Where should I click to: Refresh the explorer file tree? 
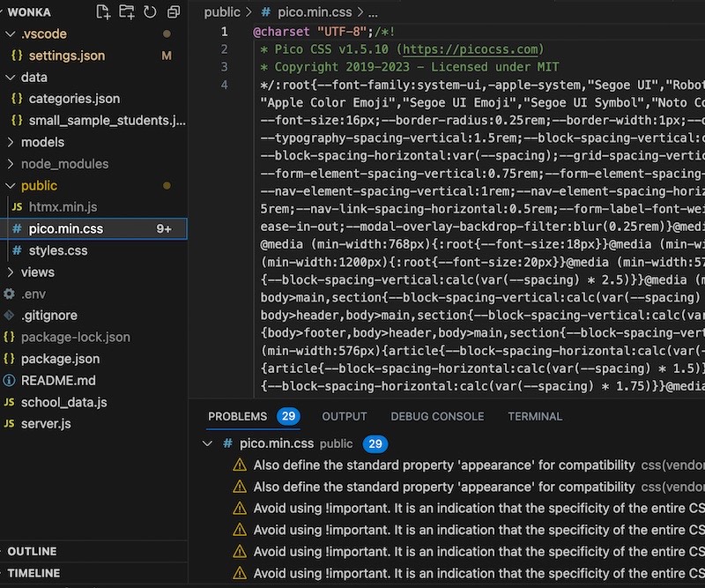(x=150, y=12)
